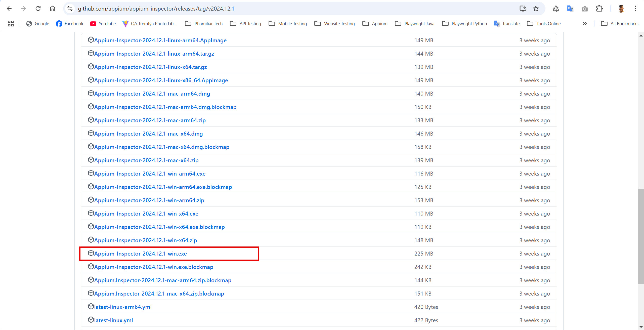644x330 pixels.
Task: Click the camera screenshot extension icon
Action: pyautogui.click(x=585, y=9)
